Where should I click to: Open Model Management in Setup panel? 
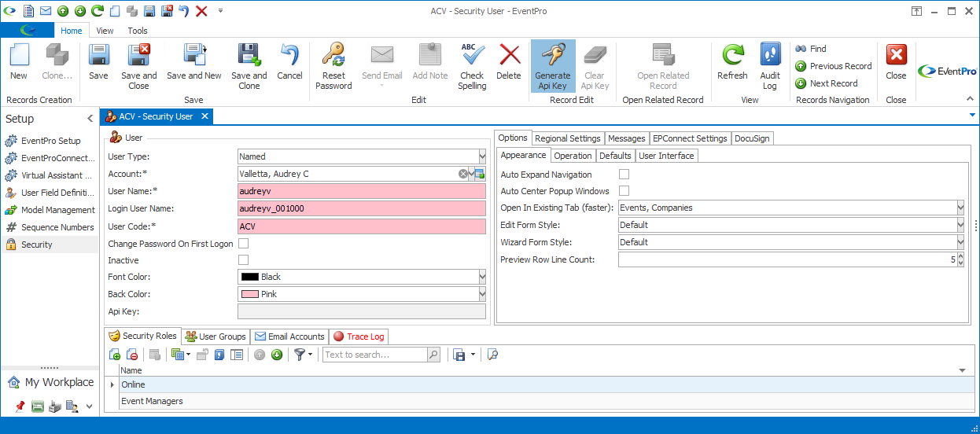(x=50, y=210)
